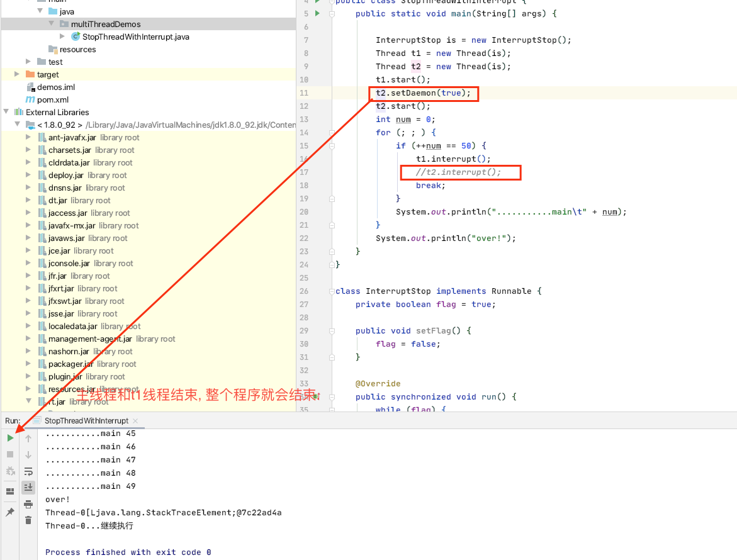Click the up arrow in console toolbar
Image resolution: width=737 pixels, height=560 pixels.
click(x=28, y=439)
